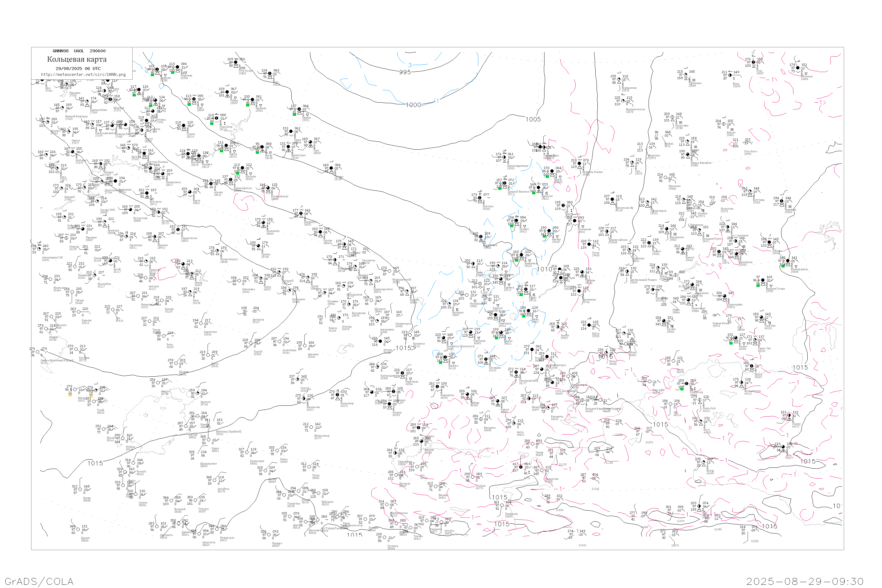Image resolution: width=882 pixels, height=588 pixels.
Task: Click green square marker at Кирс station
Action: coord(189,104)
